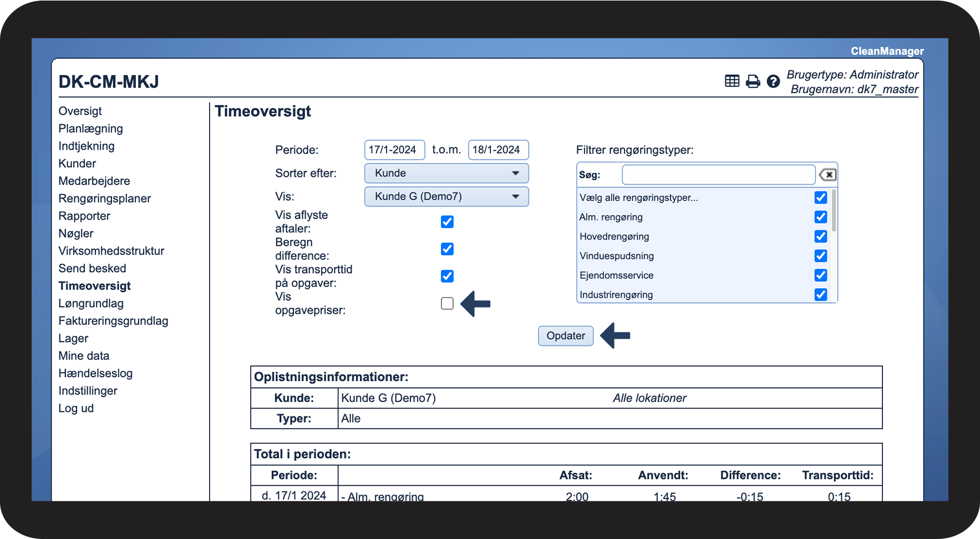Screen dimensions: 980x539
Task: Click the printer icon
Action: 753,82
